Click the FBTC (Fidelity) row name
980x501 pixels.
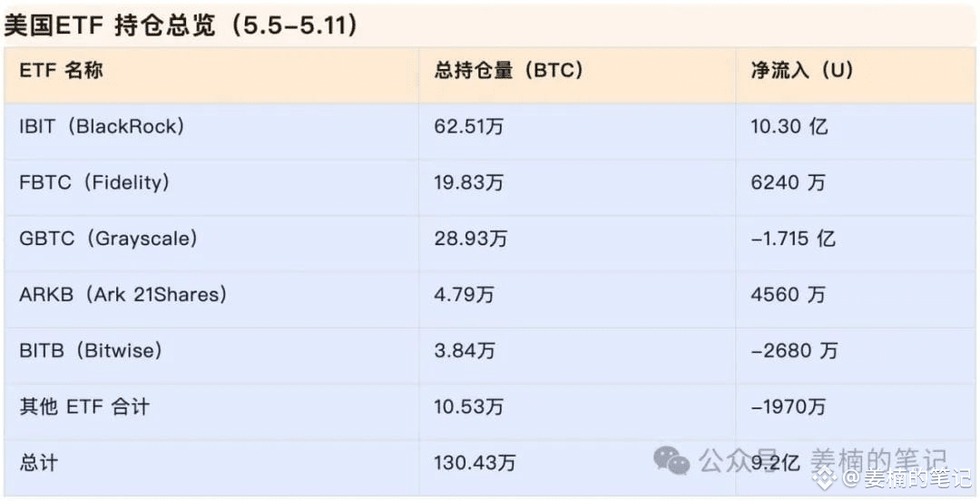click(94, 182)
